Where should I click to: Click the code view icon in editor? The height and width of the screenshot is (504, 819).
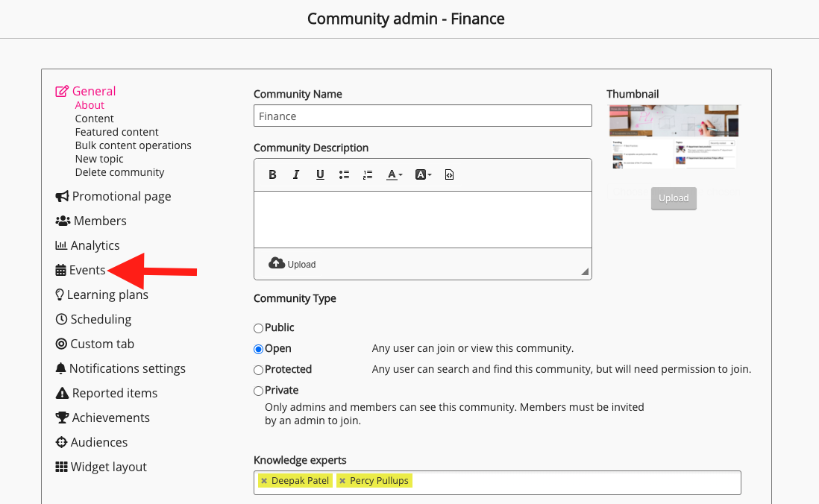[449, 175]
